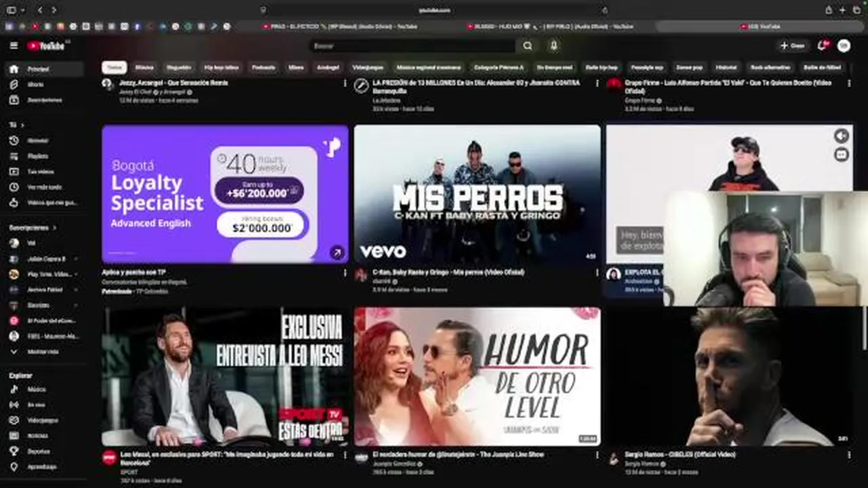This screenshot has width=868, height=488.
Task: Toggle mute on the preview video
Action: 842,136
